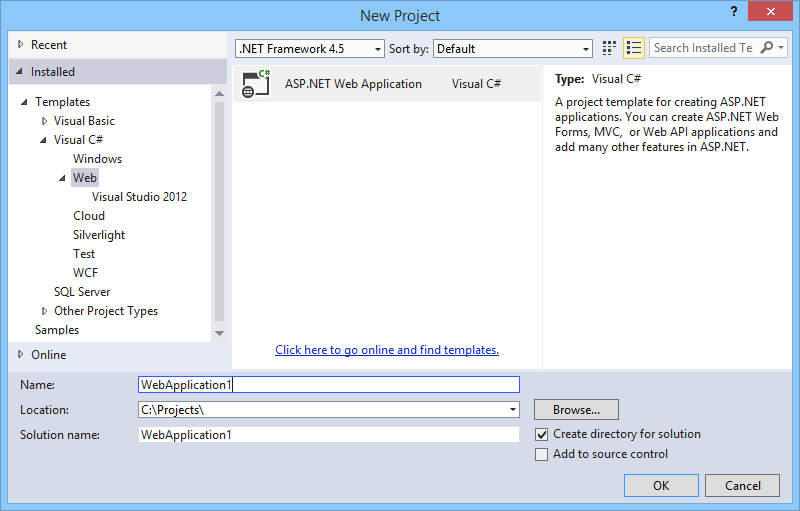Open the help question mark button
Viewport: 800px width, 511px height.
734,11
